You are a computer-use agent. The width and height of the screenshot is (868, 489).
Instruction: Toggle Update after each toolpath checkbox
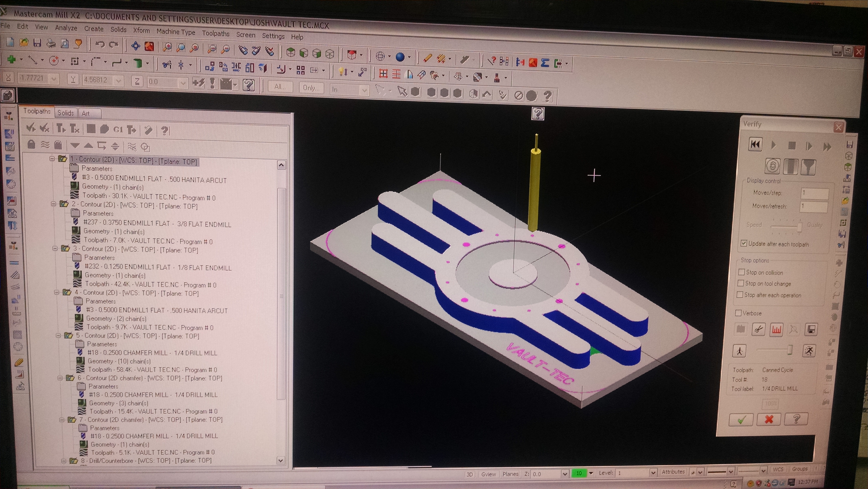pyautogui.click(x=744, y=243)
